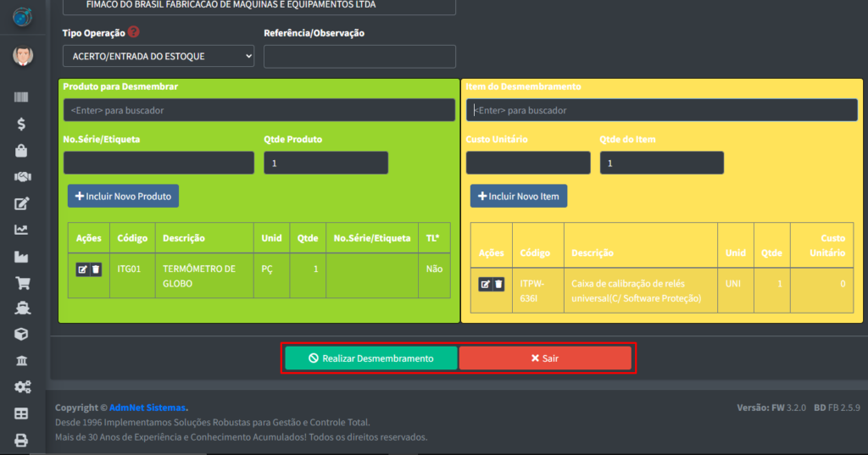
Task: Click Incluir Novo Produto button
Action: click(123, 197)
